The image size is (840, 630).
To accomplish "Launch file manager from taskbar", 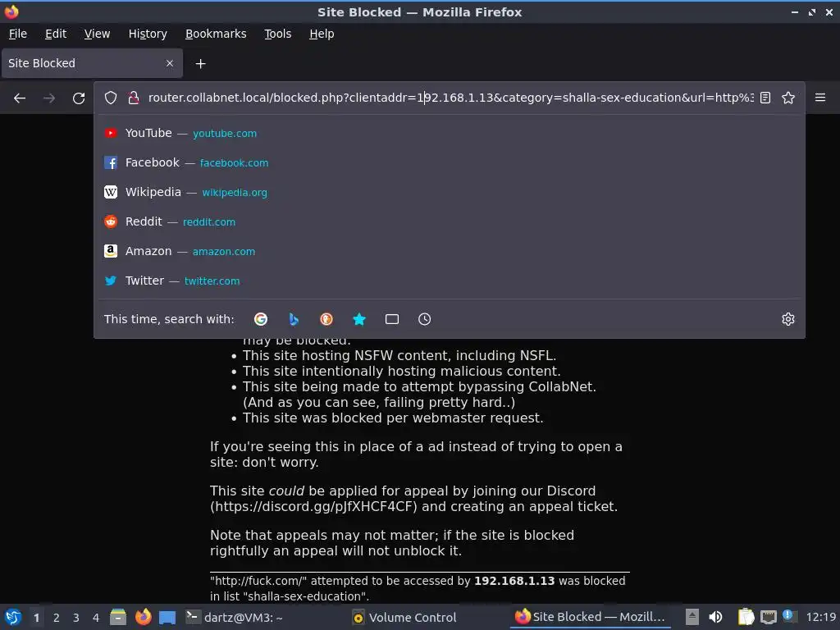I will (118, 617).
